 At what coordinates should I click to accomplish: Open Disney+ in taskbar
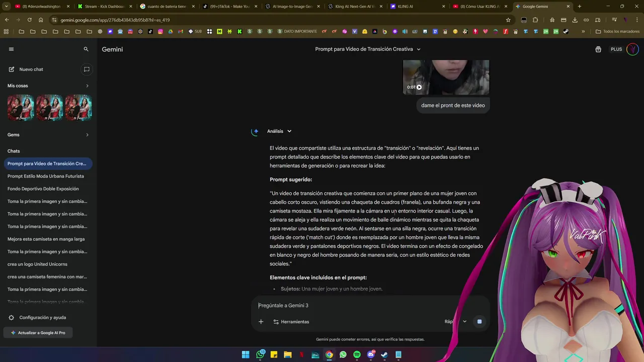pos(315,354)
